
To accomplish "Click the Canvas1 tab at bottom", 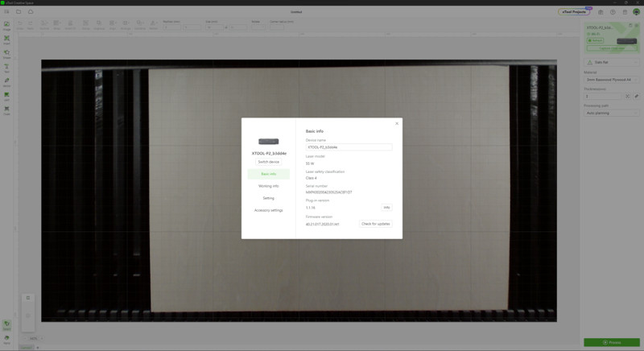I will tap(26, 348).
